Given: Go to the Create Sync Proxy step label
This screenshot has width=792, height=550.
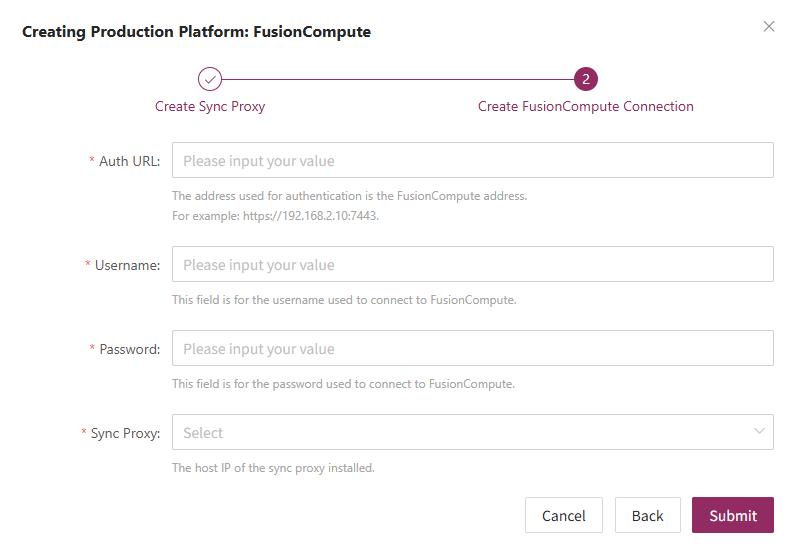Looking at the screenshot, I should click(x=210, y=107).
